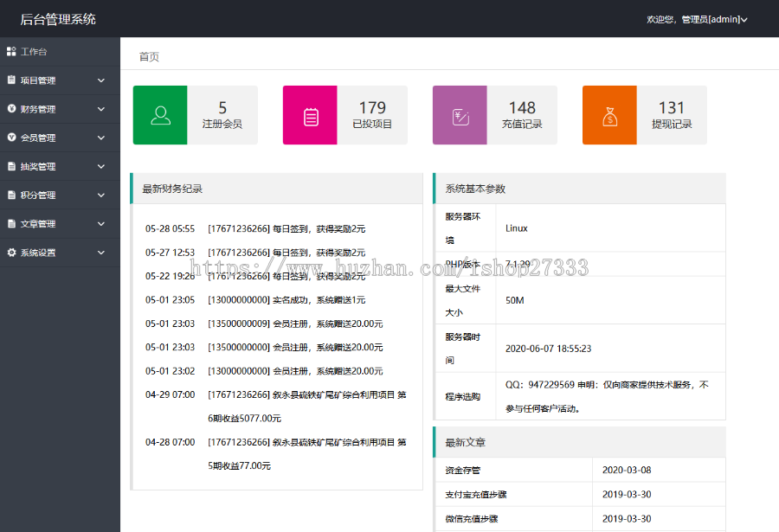
Task: Open the 5 注册会员 stat card
Action: click(196, 115)
